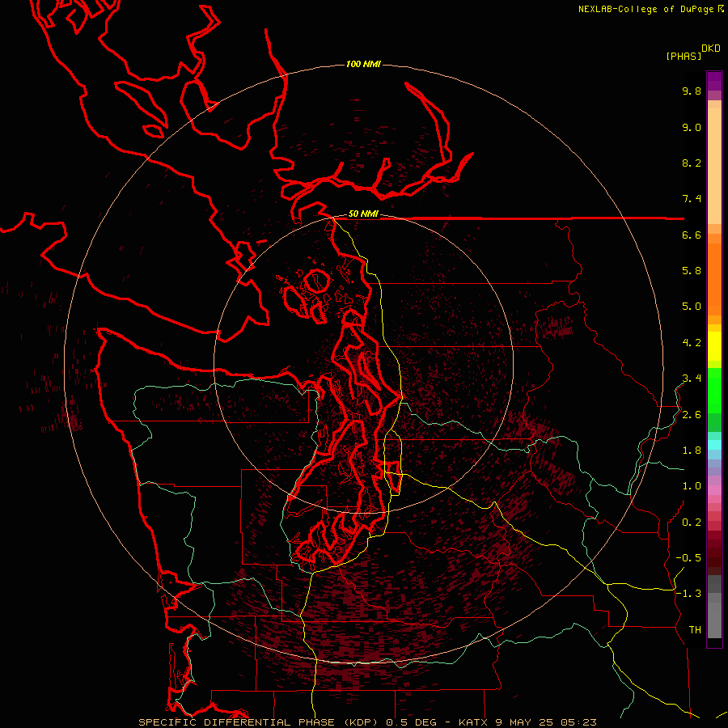The image size is (728, 728).
Task: Click the [PHAS] legend heading
Action: (684, 56)
